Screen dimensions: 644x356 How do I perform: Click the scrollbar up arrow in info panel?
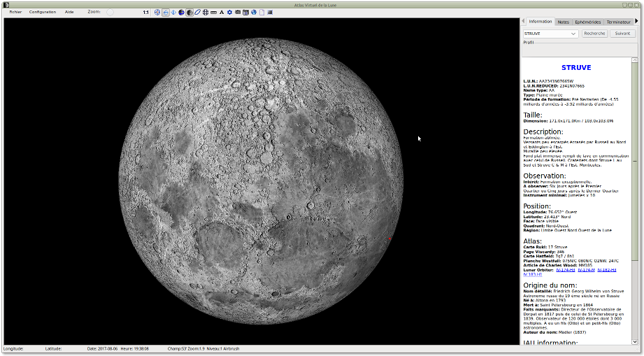tap(635, 60)
